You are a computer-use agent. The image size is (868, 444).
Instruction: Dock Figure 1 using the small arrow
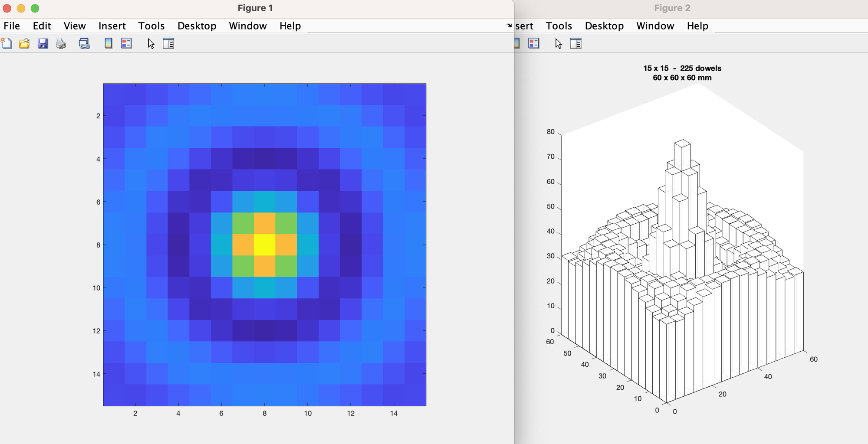pyautogui.click(x=509, y=26)
